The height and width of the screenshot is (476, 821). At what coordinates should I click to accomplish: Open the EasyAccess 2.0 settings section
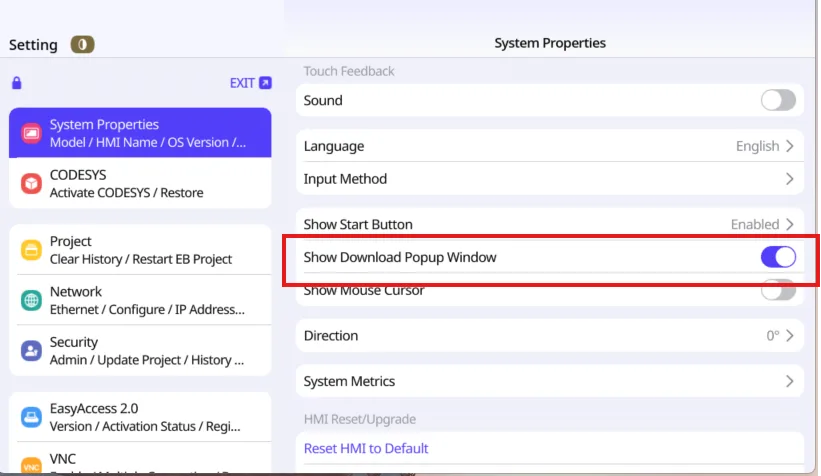(x=140, y=417)
